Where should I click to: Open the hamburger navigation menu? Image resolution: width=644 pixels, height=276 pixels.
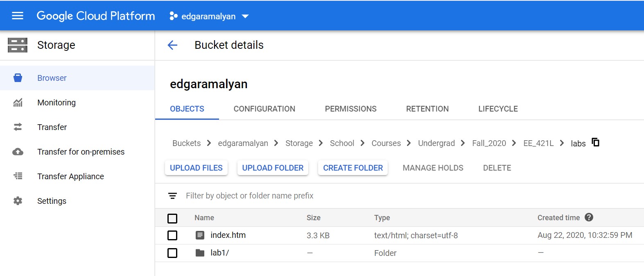pyautogui.click(x=18, y=16)
